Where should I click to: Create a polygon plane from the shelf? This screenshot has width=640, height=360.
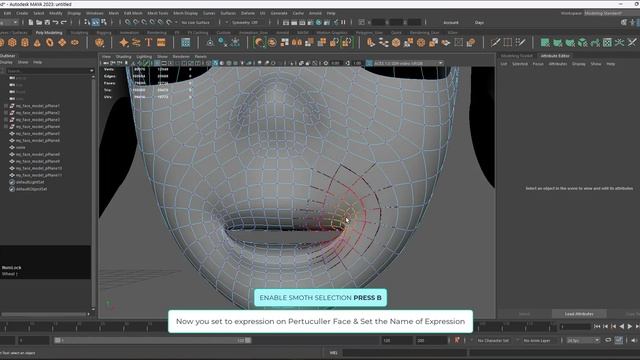pyautogui.click(x=62, y=42)
